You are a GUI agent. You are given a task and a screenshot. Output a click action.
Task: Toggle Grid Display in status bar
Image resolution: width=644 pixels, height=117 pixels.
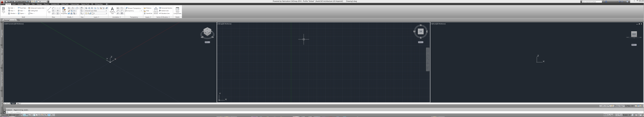tap(27, 115)
